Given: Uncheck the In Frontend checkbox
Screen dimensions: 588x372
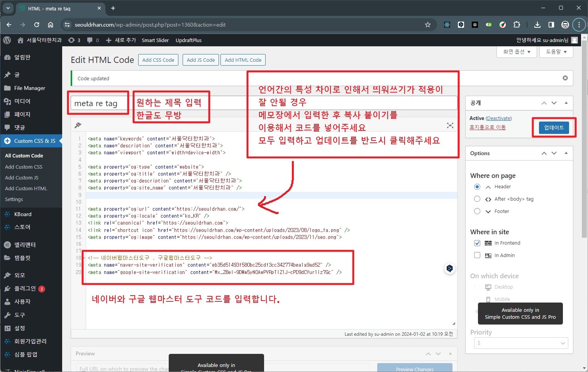Looking at the screenshot, I should click(477, 243).
